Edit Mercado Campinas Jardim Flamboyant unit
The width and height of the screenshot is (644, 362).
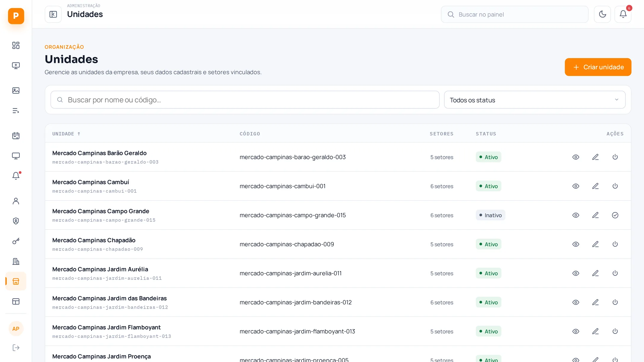pos(595,331)
